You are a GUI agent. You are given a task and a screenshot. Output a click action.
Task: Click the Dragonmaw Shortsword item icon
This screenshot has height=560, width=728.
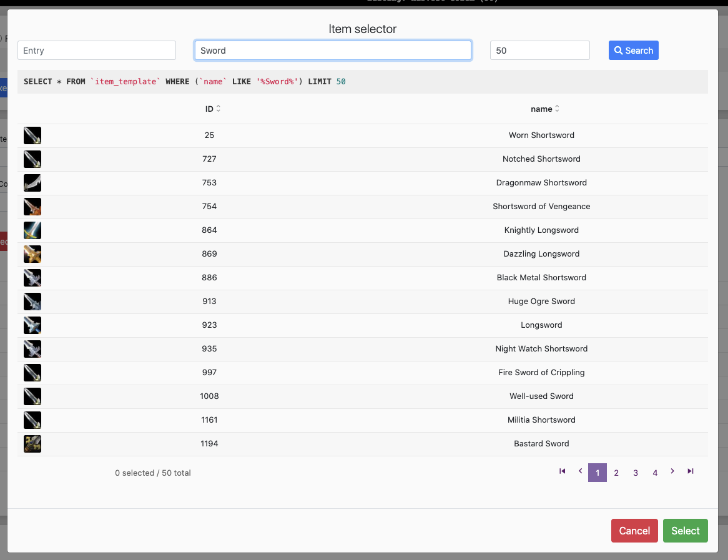pyautogui.click(x=32, y=183)
